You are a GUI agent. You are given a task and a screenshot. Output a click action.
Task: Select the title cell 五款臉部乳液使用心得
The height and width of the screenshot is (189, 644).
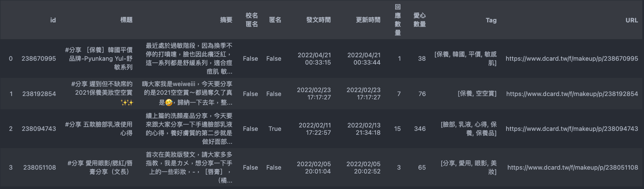[x=99, y=129]
